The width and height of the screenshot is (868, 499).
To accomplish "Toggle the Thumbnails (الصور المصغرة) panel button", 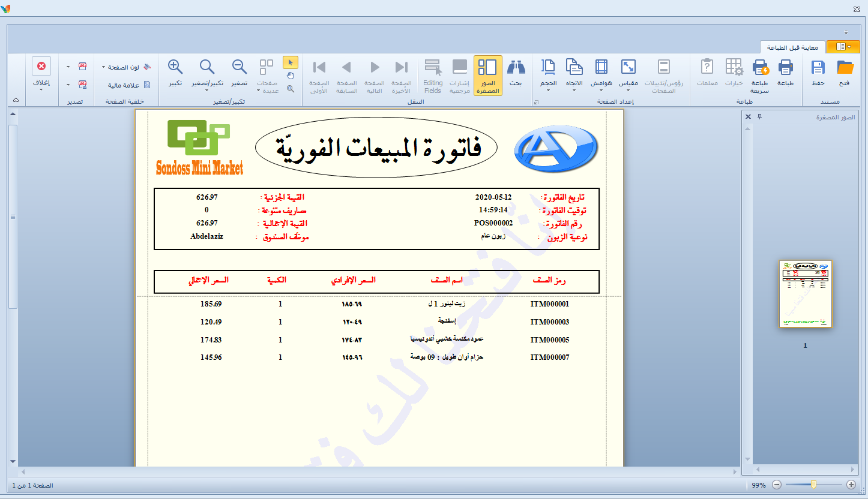I will point(488,74).
